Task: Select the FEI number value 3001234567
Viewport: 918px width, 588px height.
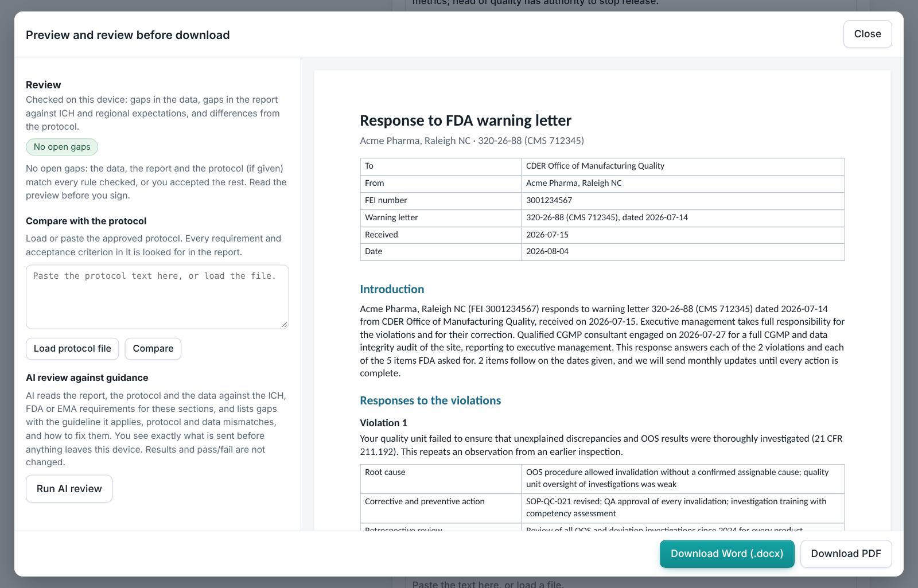Action: [549, 200]
